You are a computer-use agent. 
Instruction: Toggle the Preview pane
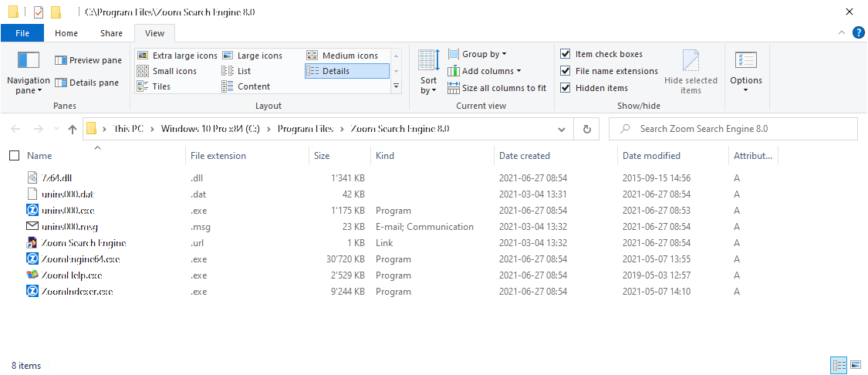88,60
